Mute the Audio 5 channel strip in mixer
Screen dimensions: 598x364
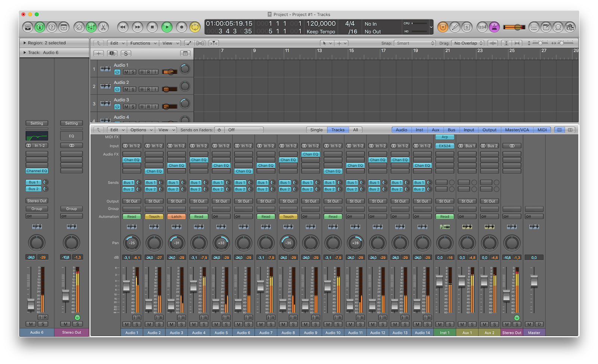(x=216, y=324)
